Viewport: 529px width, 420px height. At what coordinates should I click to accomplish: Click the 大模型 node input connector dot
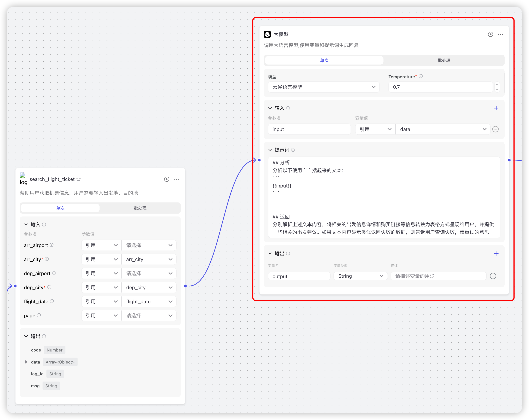(x=259, y=160)
